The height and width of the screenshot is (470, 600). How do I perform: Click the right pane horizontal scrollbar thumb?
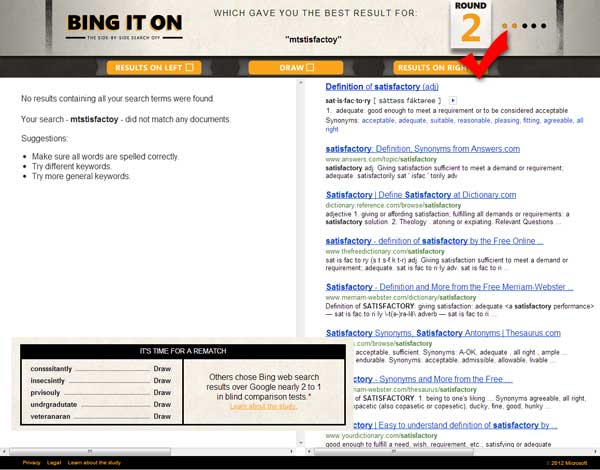tap(394, 452)
